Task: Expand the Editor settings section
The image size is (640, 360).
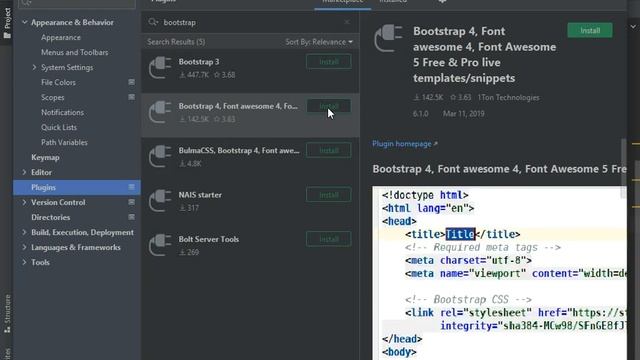Action: (x=24, y=172)
